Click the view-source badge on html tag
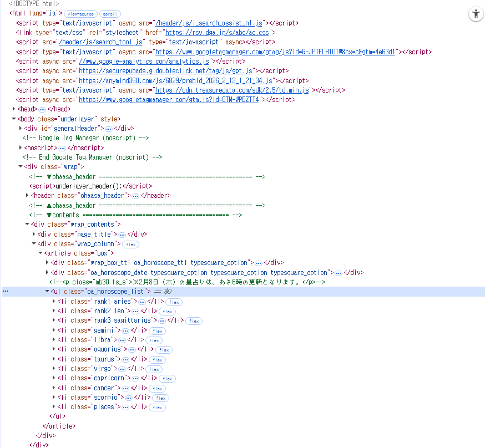Viewport: 485px width, 448px height. pyautogui.click(x=80, y=14)
